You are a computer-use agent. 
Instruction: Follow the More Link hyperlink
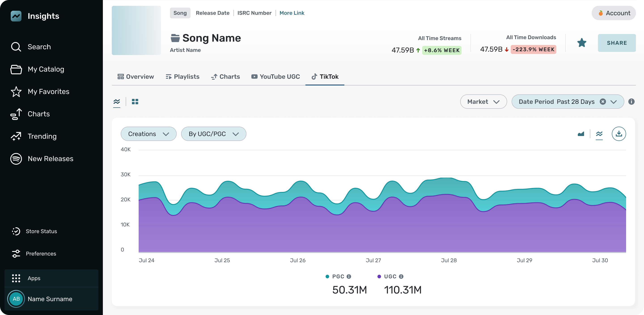(292, 13)
